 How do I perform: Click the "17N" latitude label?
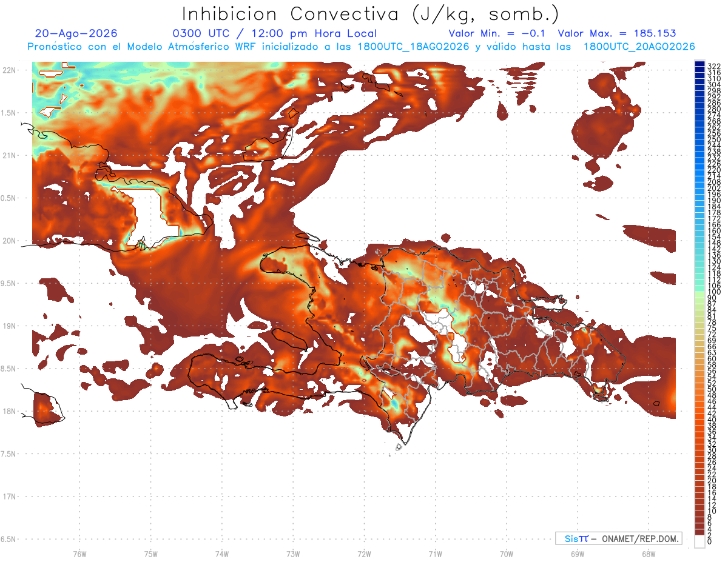tap(9, 497)
